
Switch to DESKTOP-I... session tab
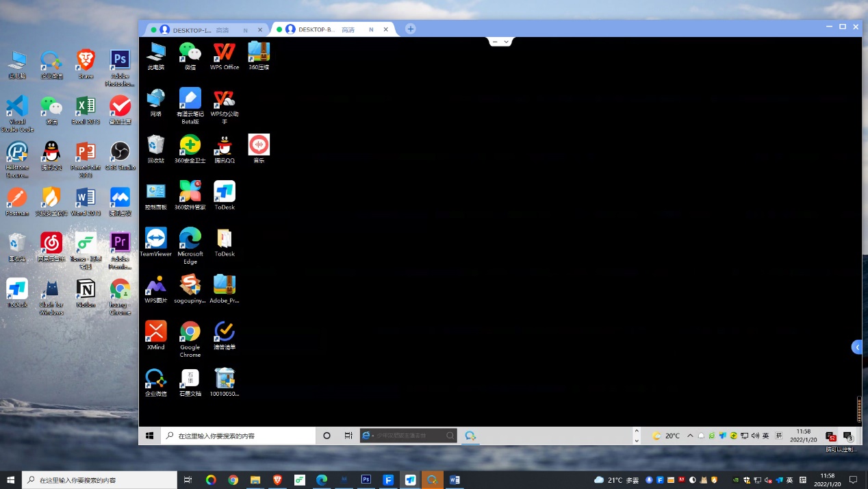205,29
